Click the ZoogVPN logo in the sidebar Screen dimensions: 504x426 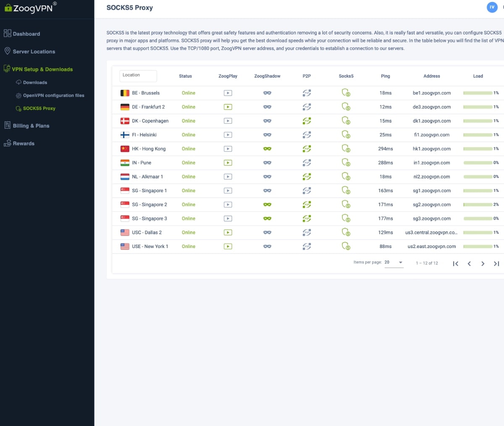[x=30, y=8]
